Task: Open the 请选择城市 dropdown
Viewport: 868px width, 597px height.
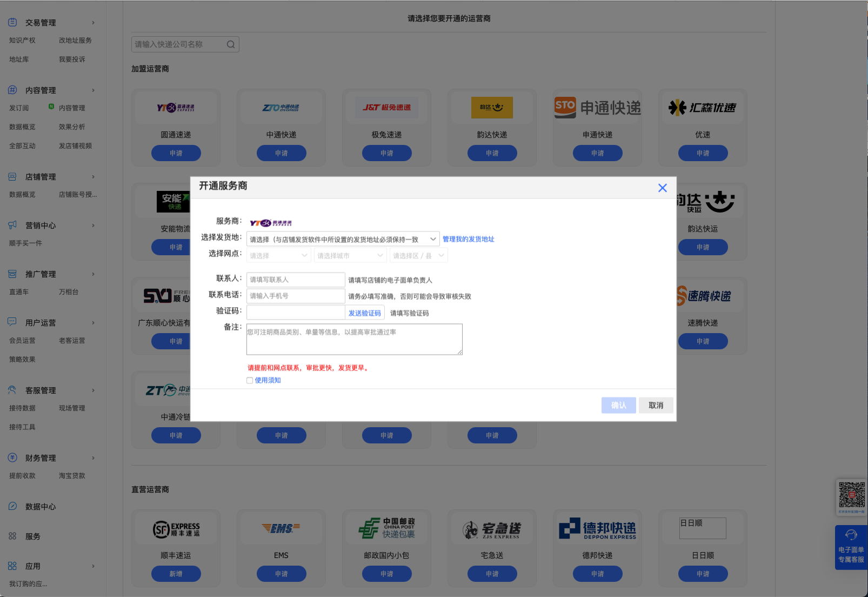Action: (x=350, y=255)
